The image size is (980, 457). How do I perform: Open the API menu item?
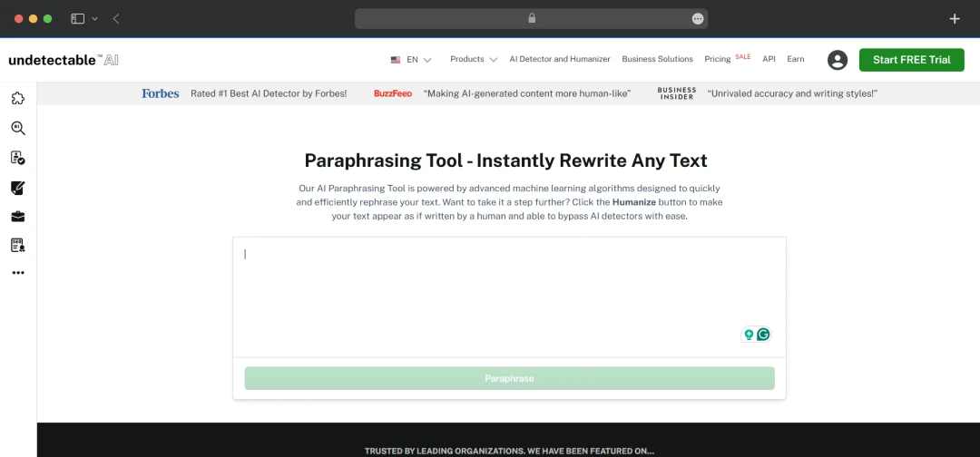[769, 59]
